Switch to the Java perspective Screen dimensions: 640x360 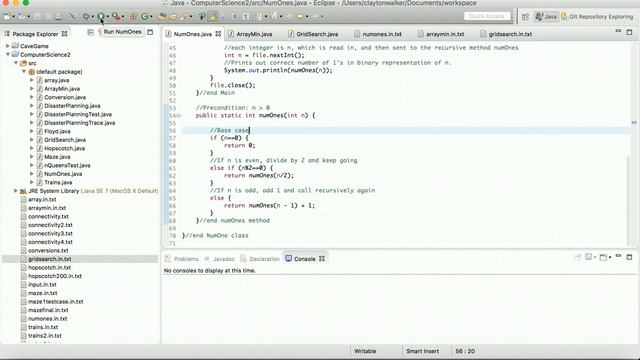(x=546, y=17)
